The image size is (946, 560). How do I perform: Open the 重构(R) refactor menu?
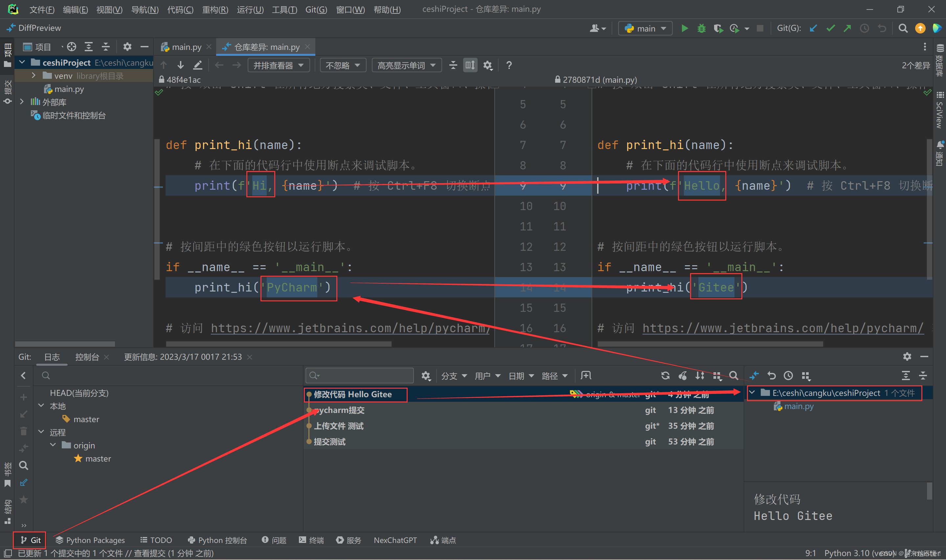[x=215, y=10]
